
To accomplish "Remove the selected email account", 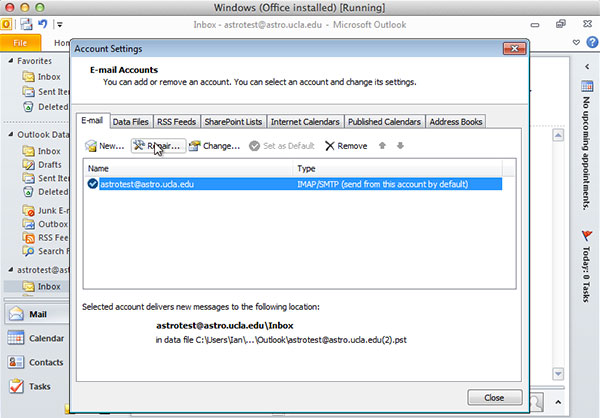I will pyautogui.click(x=346, y=146).
